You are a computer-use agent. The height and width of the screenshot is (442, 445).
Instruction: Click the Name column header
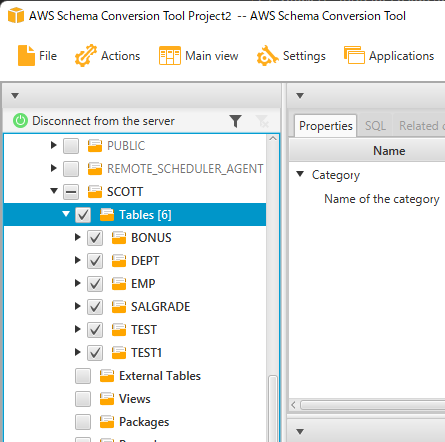389,151
